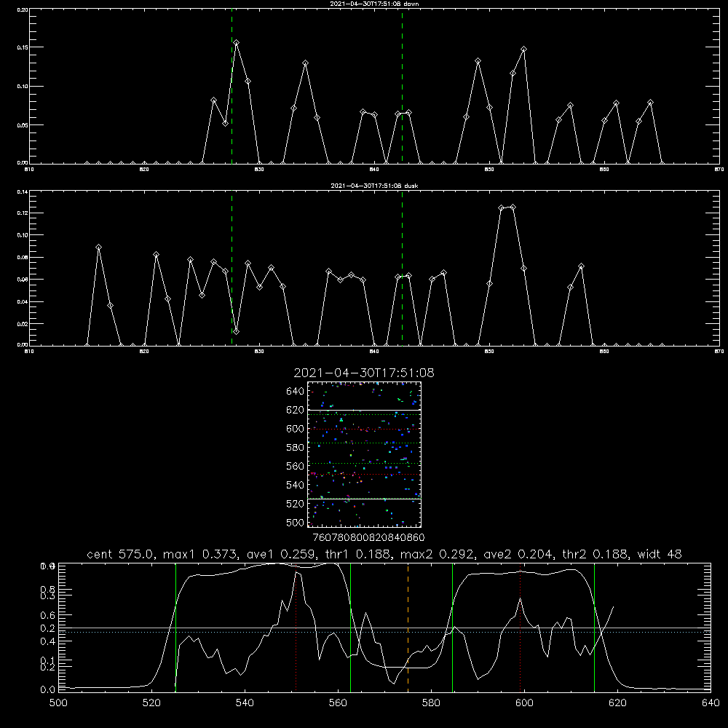Click the '640' x-axis label of the profile plot

point(711,703)
